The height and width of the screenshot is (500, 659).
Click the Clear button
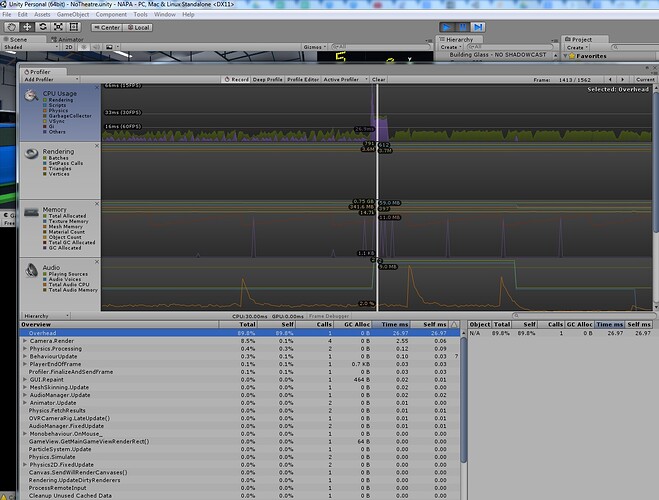(x=378, y=79)
